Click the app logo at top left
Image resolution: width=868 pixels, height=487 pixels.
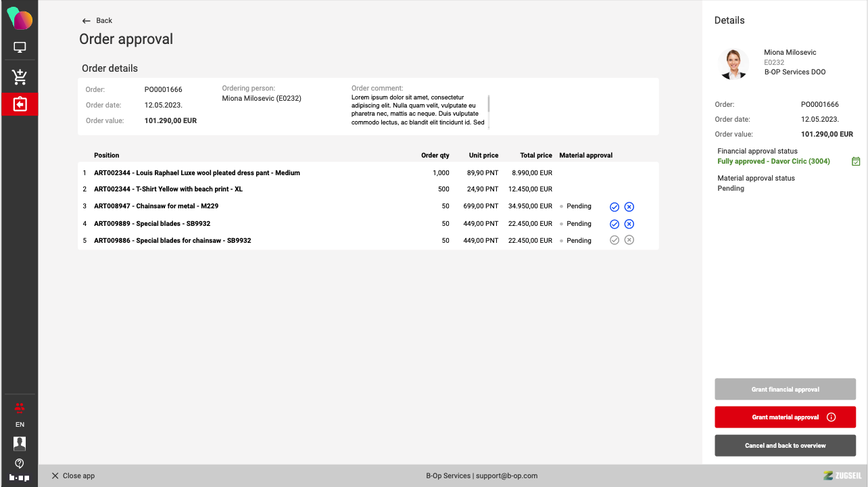pyautogui.click(x=20, y=19)
